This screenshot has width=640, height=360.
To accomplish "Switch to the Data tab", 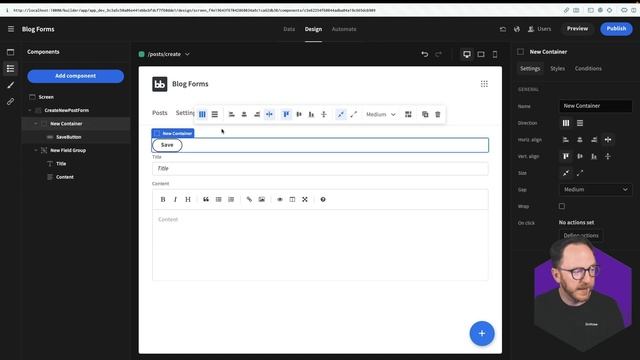I will point(289,29).
